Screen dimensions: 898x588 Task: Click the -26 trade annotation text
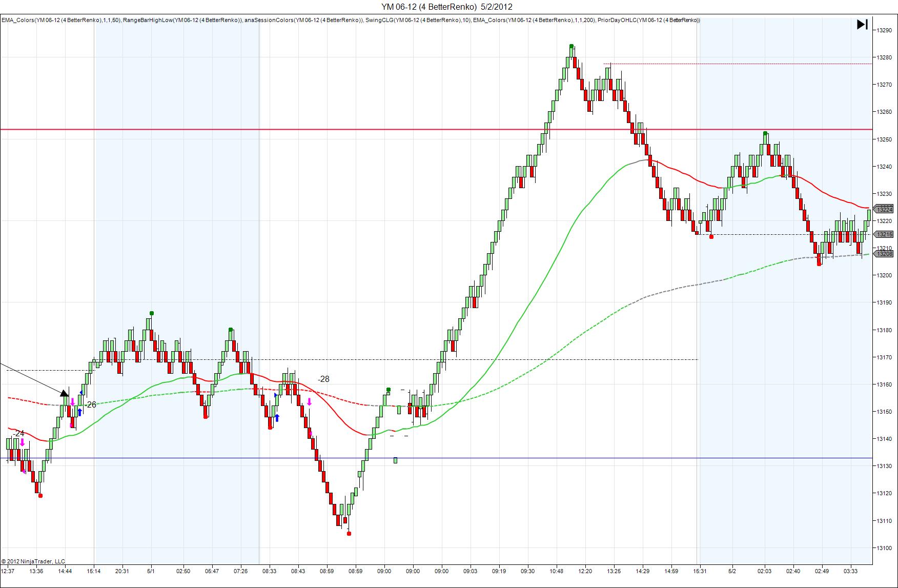[x=90, y=404]
